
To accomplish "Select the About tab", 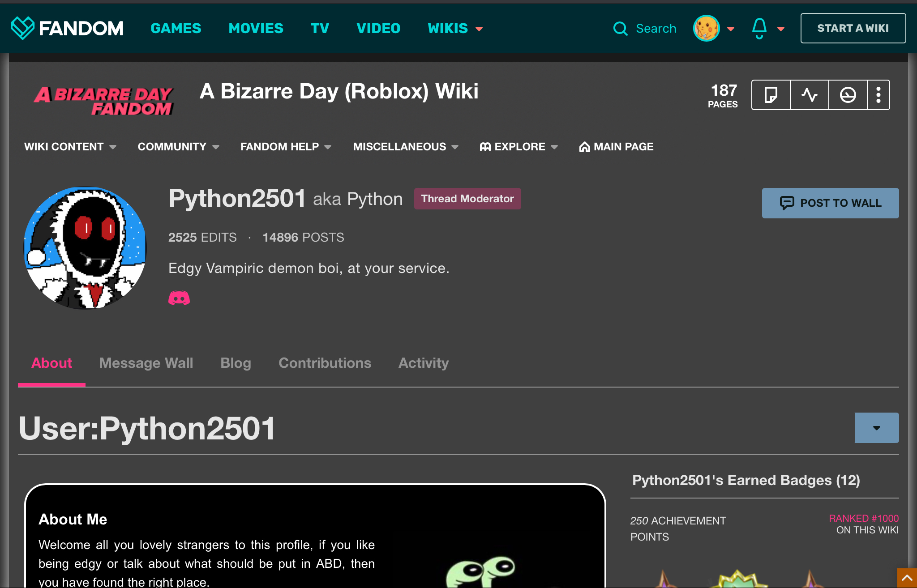I will click(x=51, y=363).
